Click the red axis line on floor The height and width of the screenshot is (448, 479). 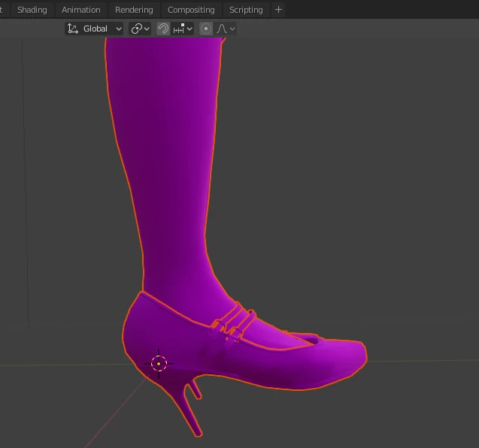pyautogui.click(x=117, y=412)
